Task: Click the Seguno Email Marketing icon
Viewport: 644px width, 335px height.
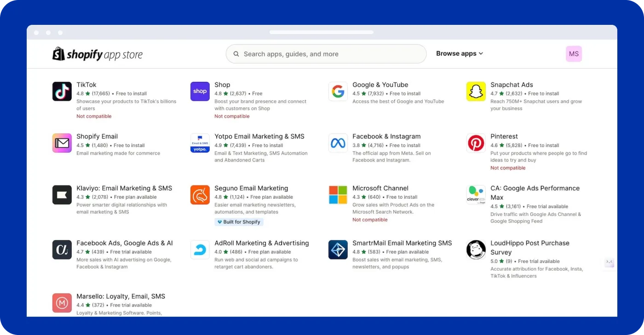Action: (x=200, y=195)
